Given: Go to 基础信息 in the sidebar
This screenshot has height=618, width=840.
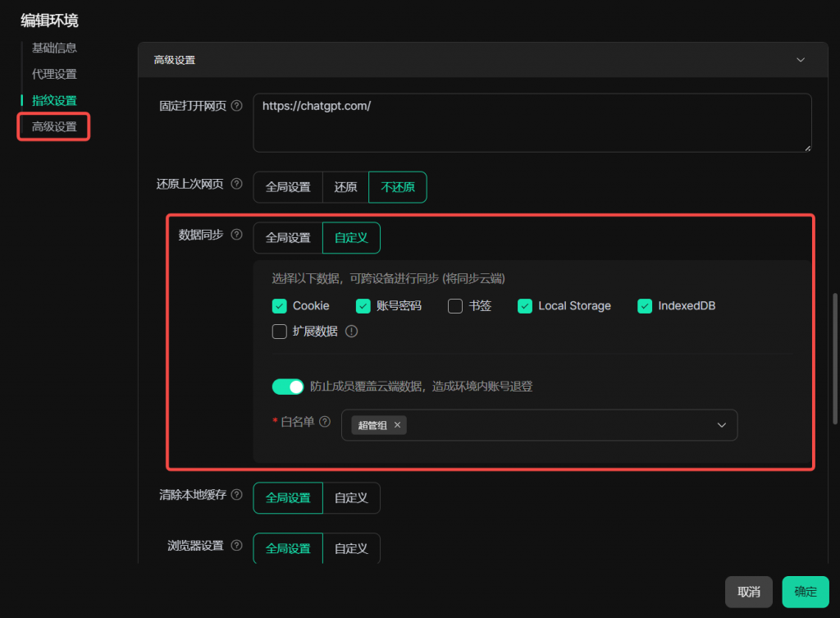Looking at the screenshot, I should click(x=54, y=48).
